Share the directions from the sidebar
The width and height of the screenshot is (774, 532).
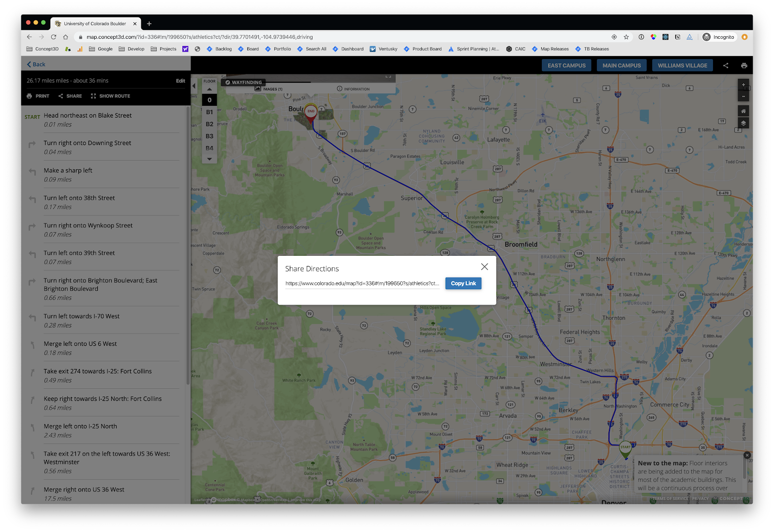click(70, 96)
